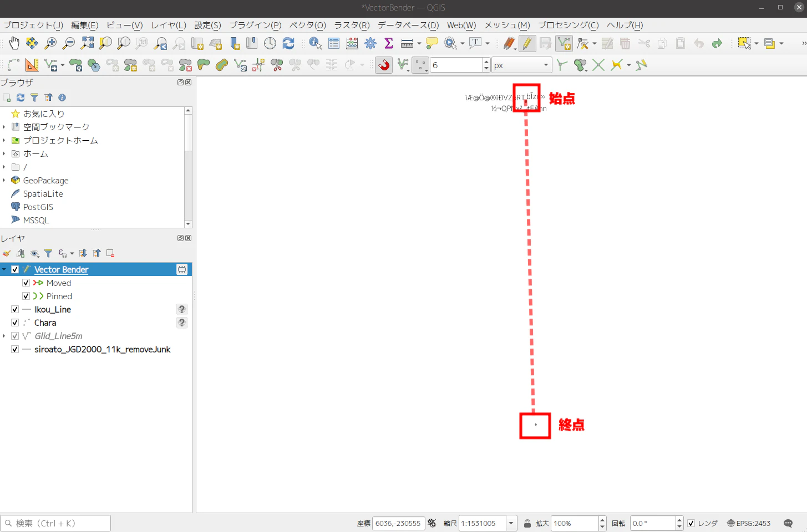Activate the Zoom In magnifier tool
Viewport: 807px width, 532px height.
[x=50, y=43]
